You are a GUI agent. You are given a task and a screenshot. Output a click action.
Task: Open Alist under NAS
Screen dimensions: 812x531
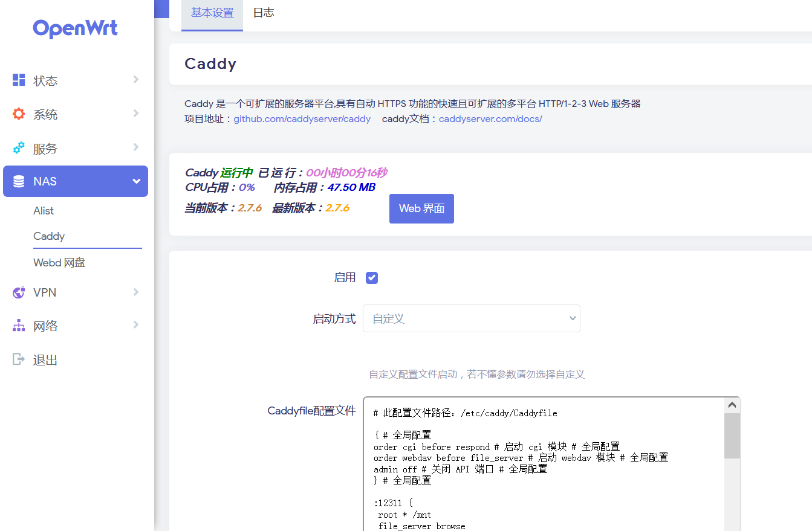(x=44, y=211)
